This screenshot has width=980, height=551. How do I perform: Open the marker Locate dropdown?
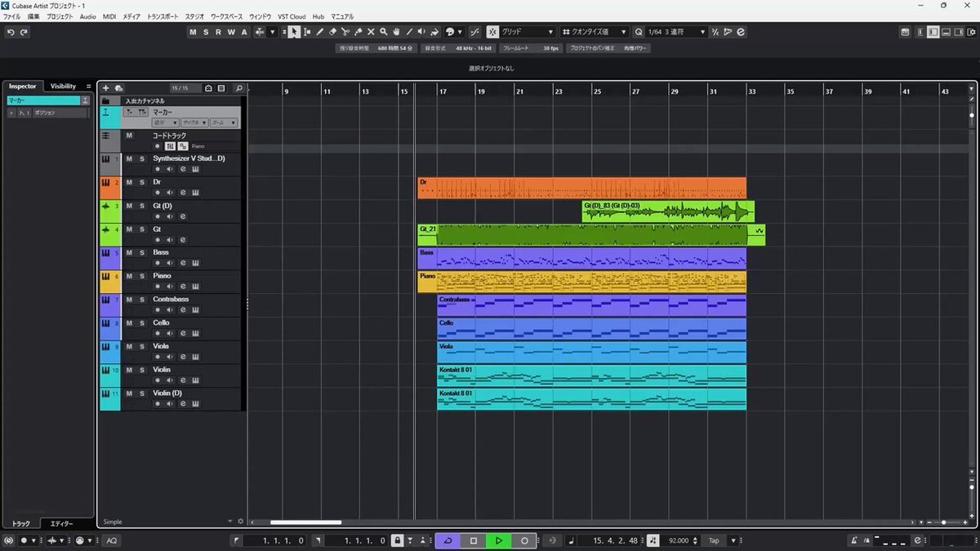point(165,122)
